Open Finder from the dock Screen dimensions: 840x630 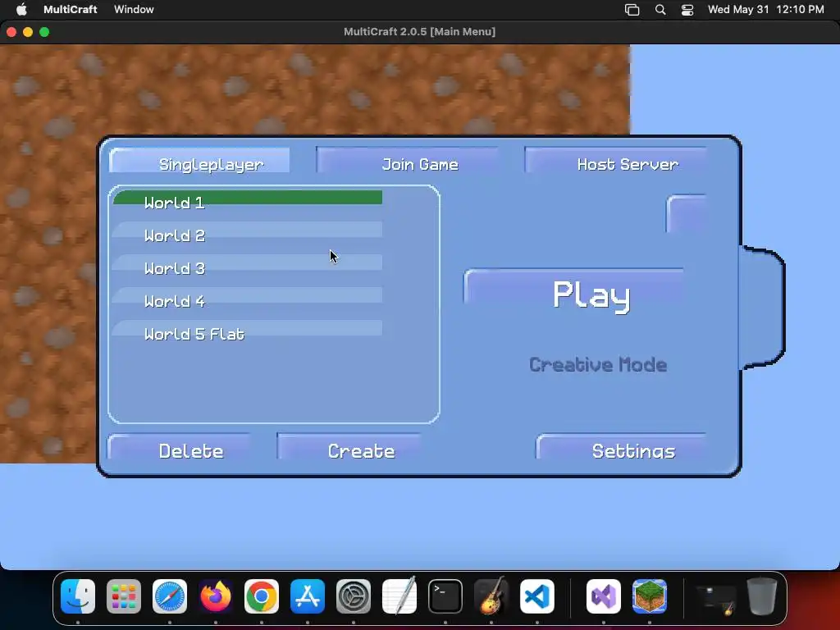point(78,596)
